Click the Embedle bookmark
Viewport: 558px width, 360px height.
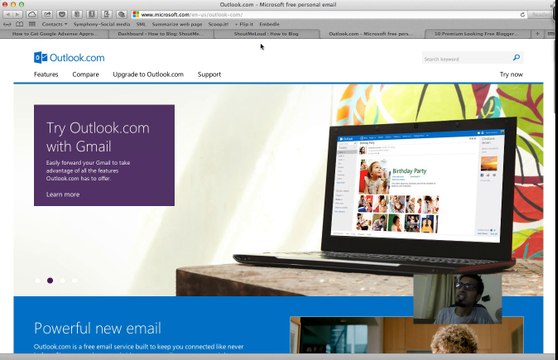pos(269,24)
